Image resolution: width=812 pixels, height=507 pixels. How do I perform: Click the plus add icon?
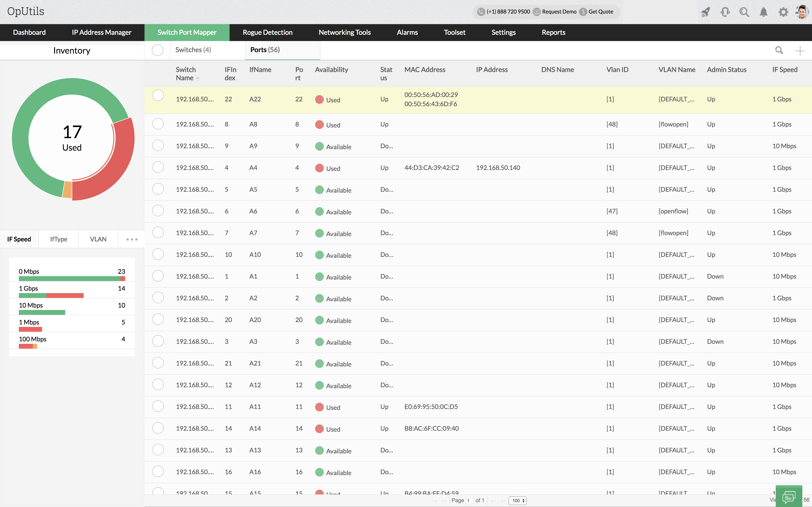click(x=800, y=51)
